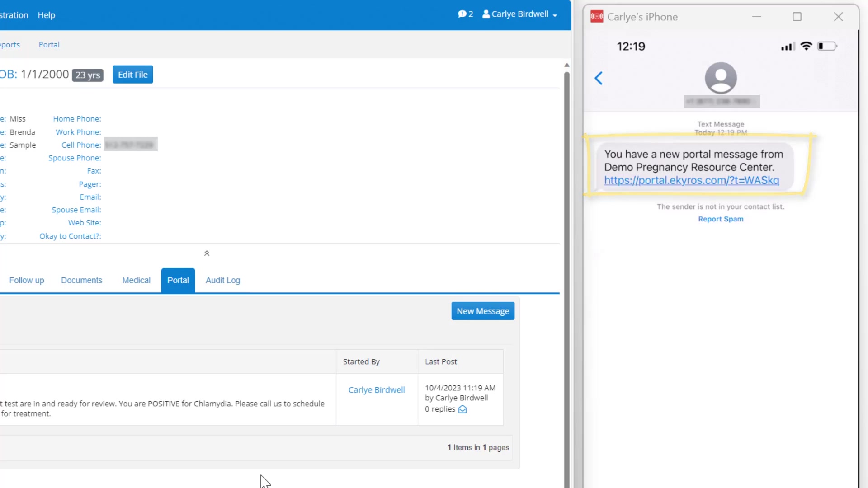Click the Portal link in the secondary navigation

point(49,45)
